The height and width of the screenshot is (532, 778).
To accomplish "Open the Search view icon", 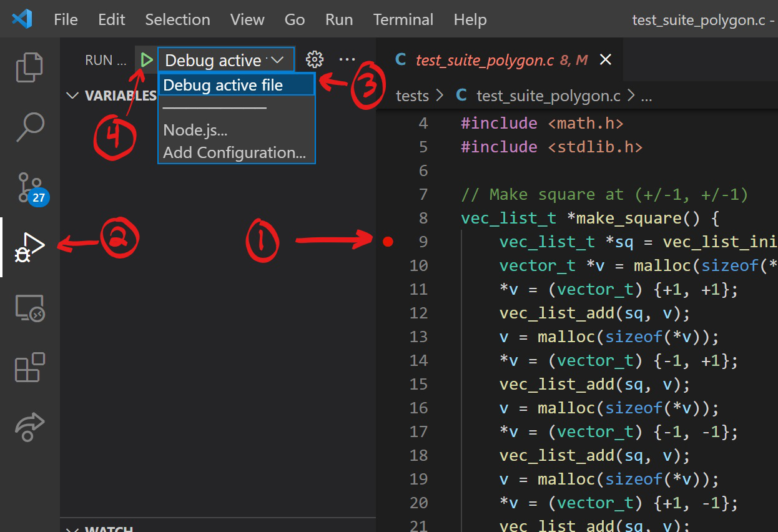I will pyautogui.click(x=29, y=127).
